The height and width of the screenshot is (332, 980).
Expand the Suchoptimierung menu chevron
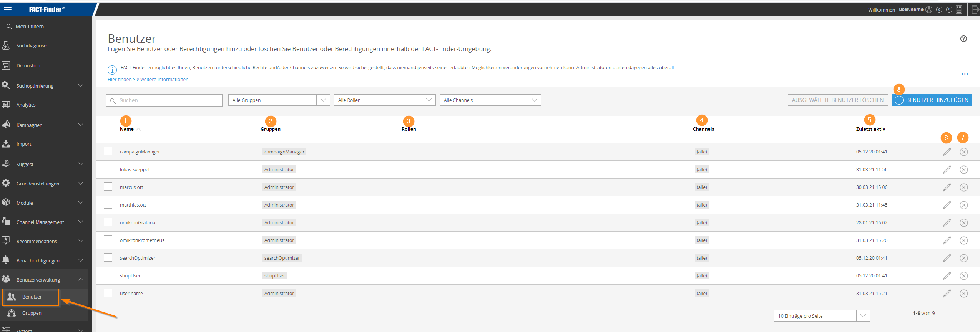(x=81, y=85)
